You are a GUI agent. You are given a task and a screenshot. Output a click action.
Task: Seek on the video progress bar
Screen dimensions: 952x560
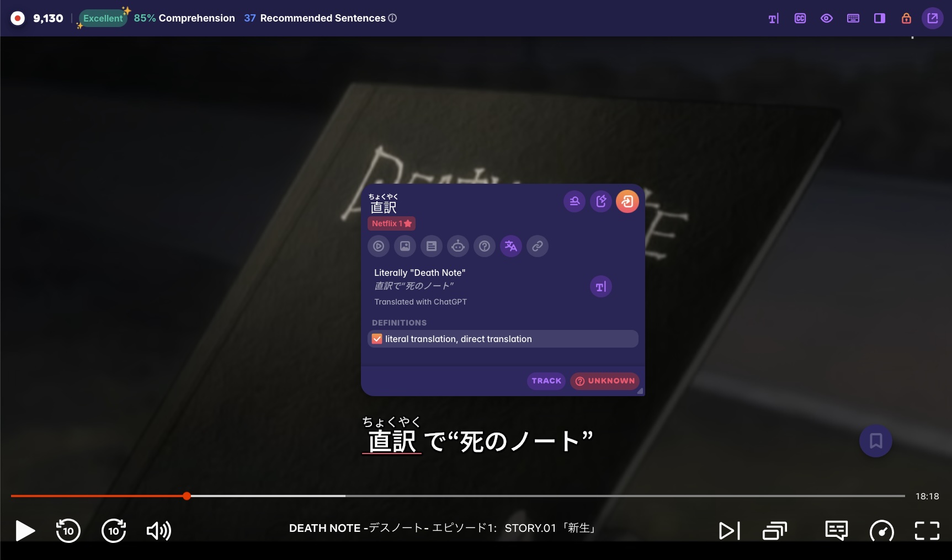click(x=475, y=496)
